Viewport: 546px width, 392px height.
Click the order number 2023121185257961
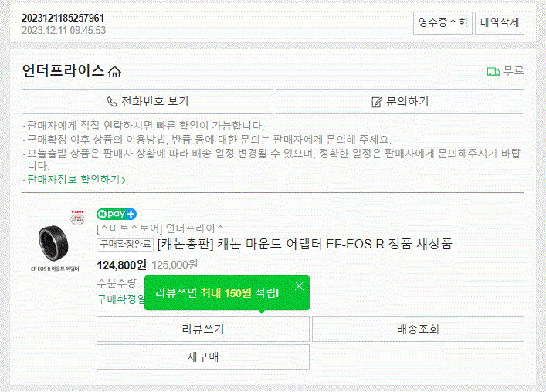pos(63,18)
